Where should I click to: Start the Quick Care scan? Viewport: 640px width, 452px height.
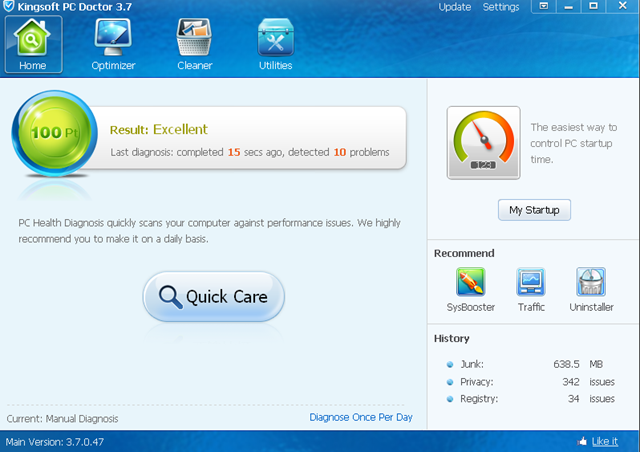point(213,296)
